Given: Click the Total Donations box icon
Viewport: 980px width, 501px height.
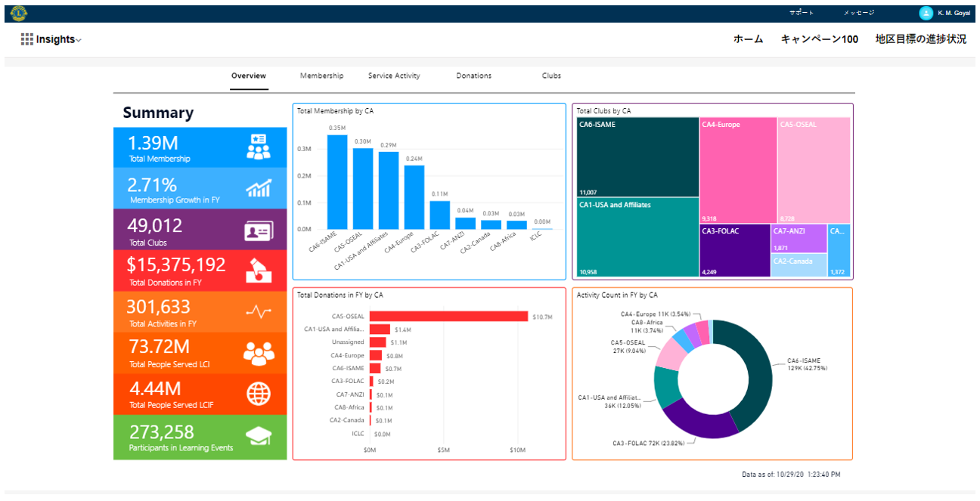Looking at the screenshot, I should pos(258,271).
